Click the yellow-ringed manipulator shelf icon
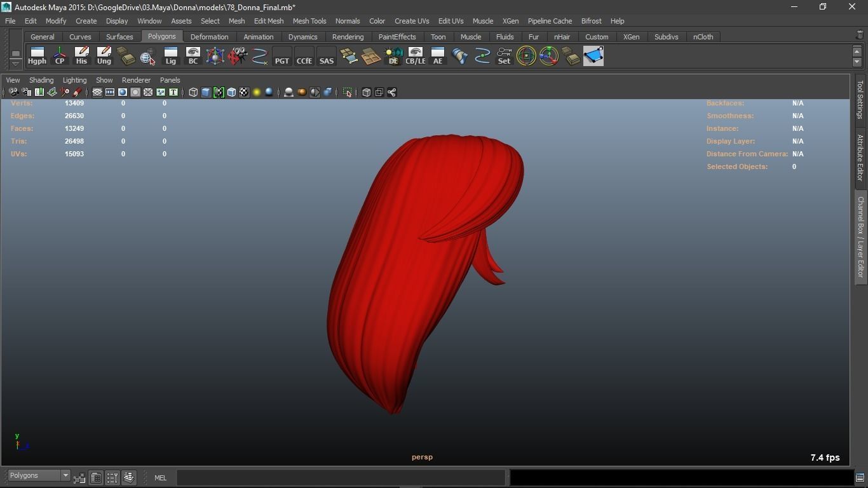868x488 pixels. point(526,56)
